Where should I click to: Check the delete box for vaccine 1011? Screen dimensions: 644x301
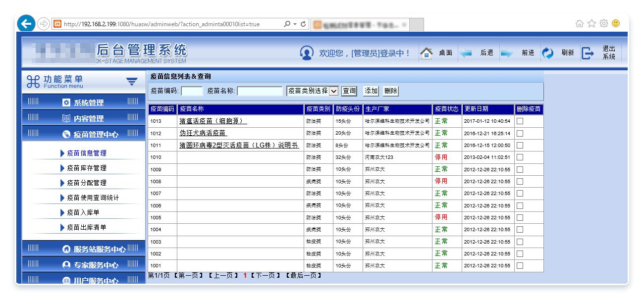[x=520, y=146]
